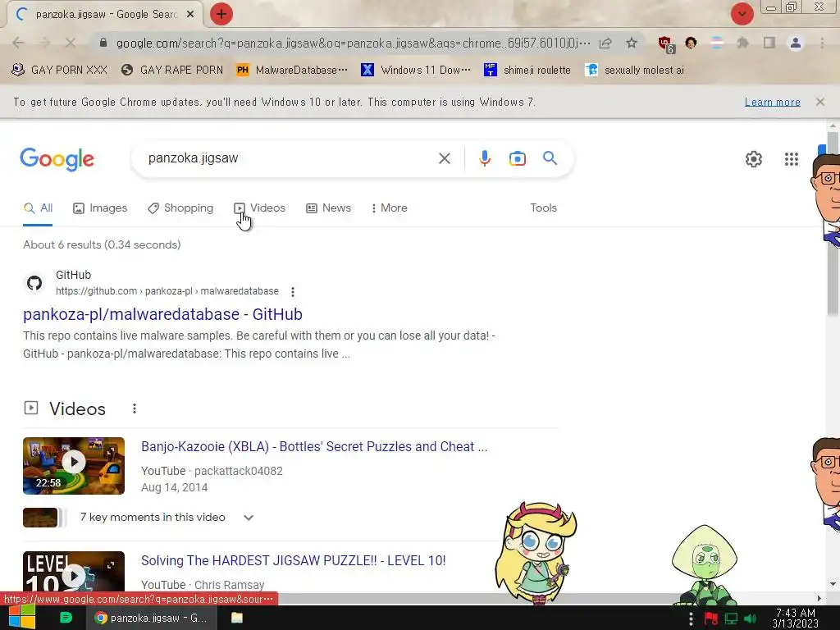Click the GitHub URL breadcrumb text
Image resolution: width=840 pixels, height=630 pixels.
tap(167, 291)
